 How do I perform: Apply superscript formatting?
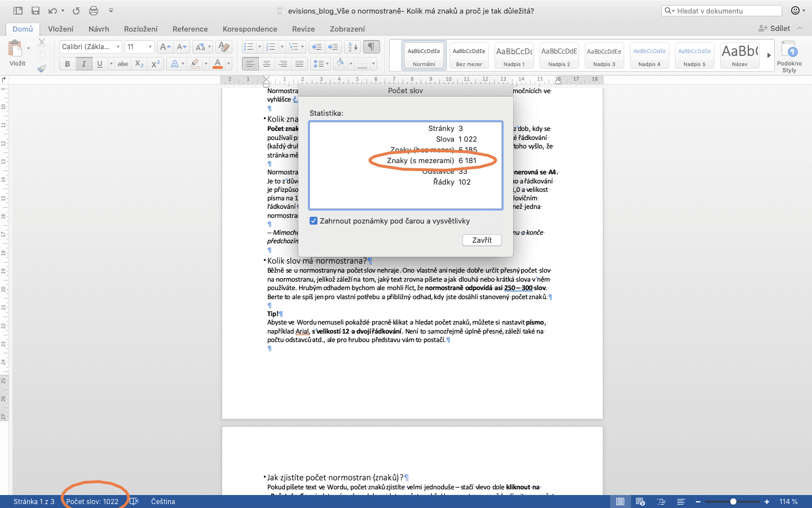(x=156, y=64)
